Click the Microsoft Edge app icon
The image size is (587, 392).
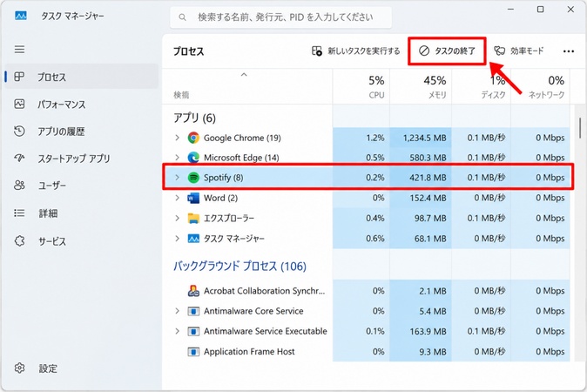click(x=193, y=158)
